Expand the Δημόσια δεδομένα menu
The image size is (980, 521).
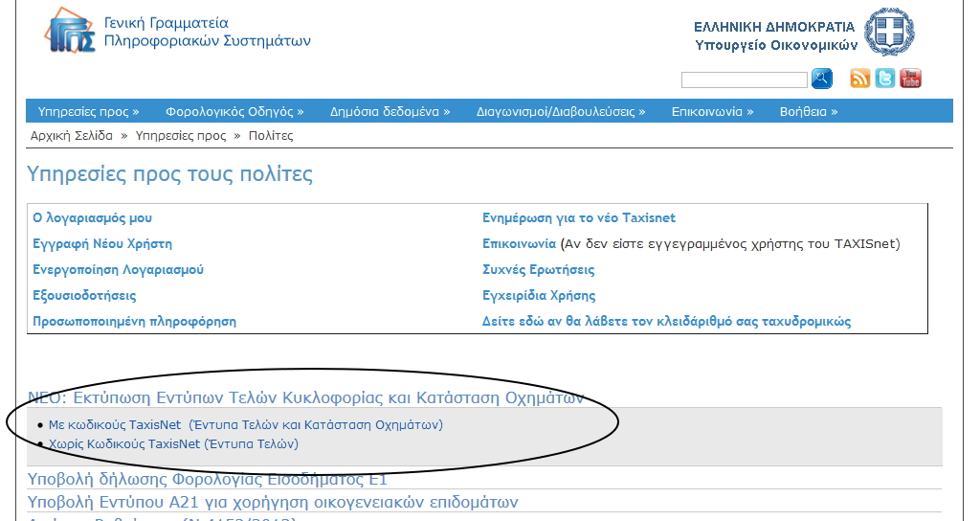[x=390, y=111]
